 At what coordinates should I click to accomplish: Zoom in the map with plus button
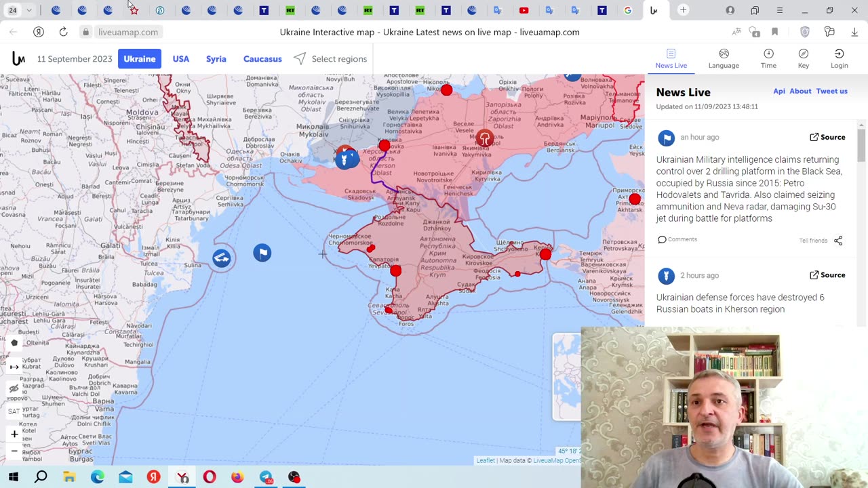(x=14, y=434)
